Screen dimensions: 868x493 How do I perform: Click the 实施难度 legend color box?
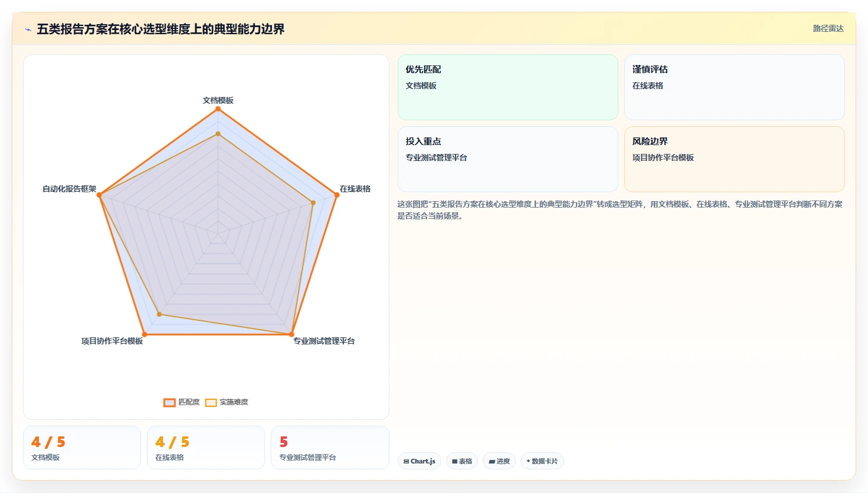[x=211, y=403]
